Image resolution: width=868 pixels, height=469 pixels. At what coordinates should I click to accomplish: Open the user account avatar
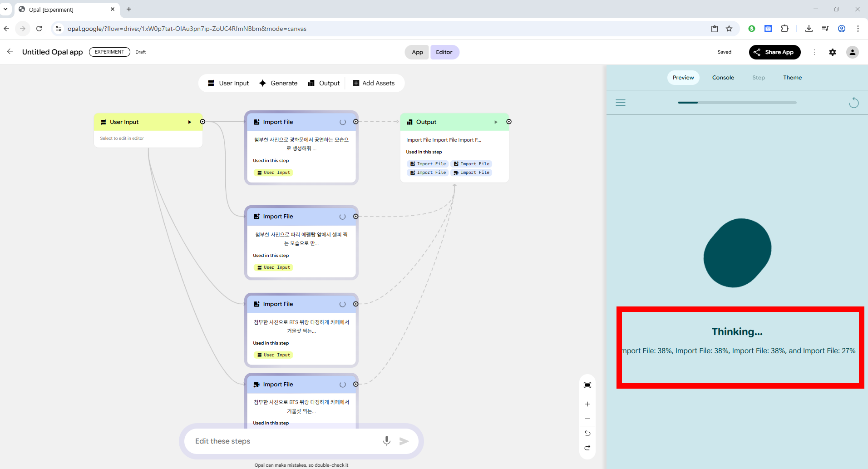(x=853, y=52)
